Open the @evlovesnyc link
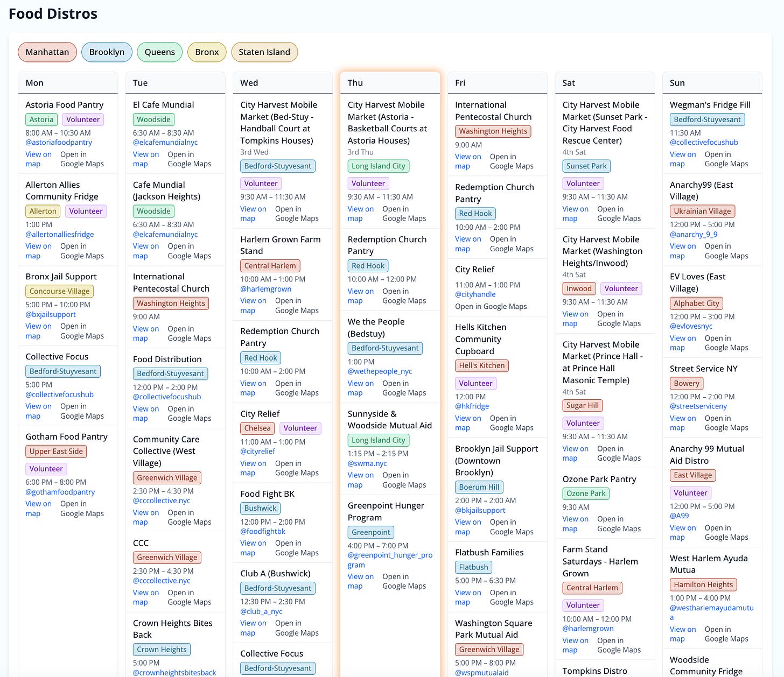784x677 pixels. click(691, 327)
